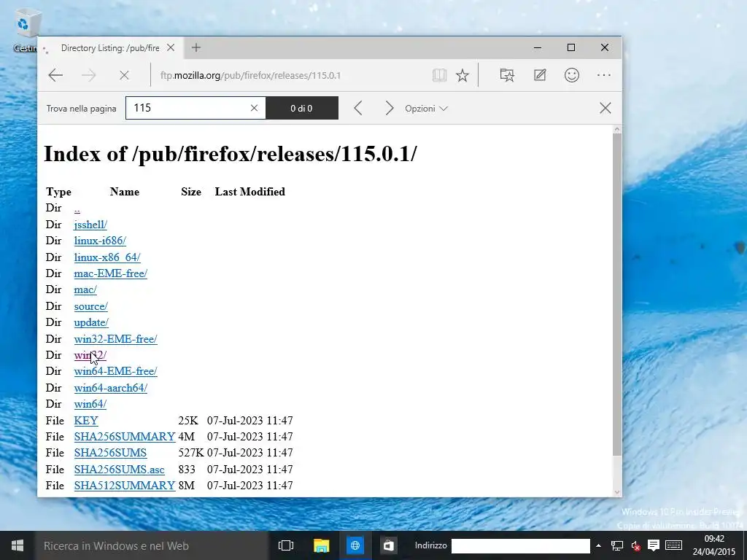The image size is (747, 560).
Task: Stop loading the page
Action: [124, 75]
